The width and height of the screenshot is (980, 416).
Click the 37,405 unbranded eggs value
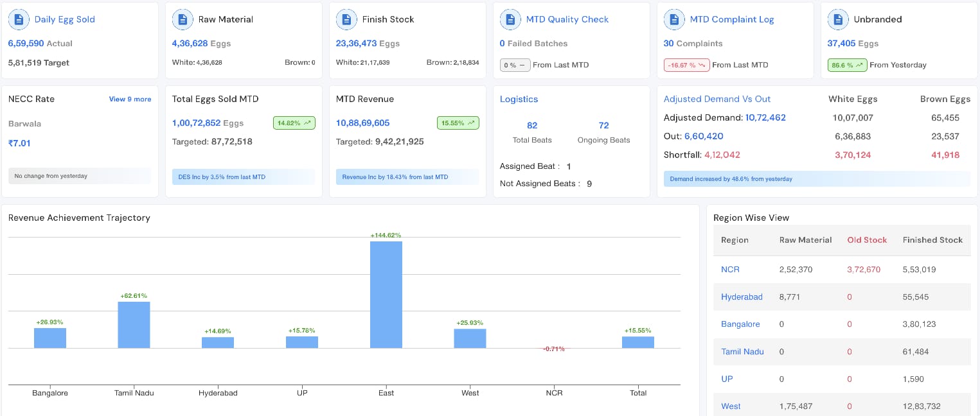point(841,44)
